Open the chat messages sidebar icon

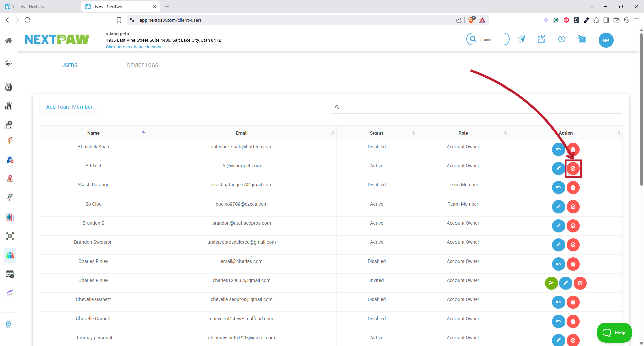pos(9,63)
